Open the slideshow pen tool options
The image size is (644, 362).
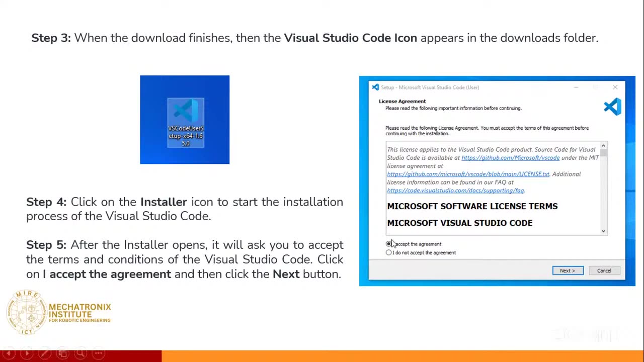45,353
